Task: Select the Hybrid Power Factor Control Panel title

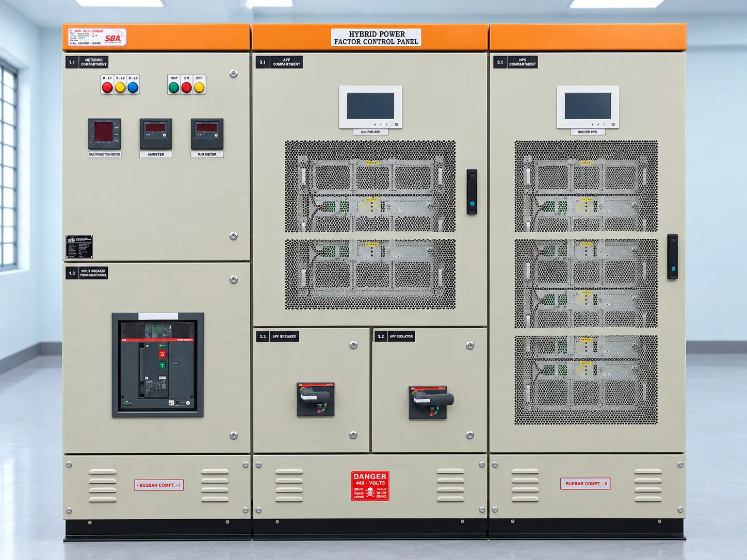Action: pos(376,38)
